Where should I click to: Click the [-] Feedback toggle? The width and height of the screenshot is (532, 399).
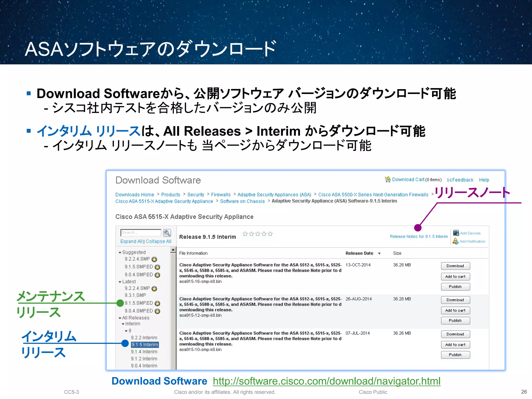460,180
